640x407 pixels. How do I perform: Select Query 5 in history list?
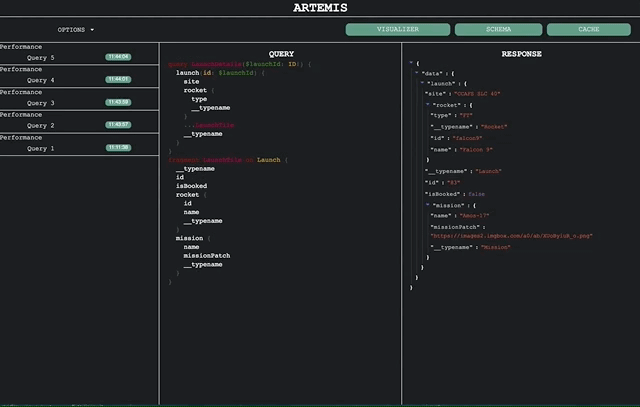pyautogui.click(x=40, y=58)
